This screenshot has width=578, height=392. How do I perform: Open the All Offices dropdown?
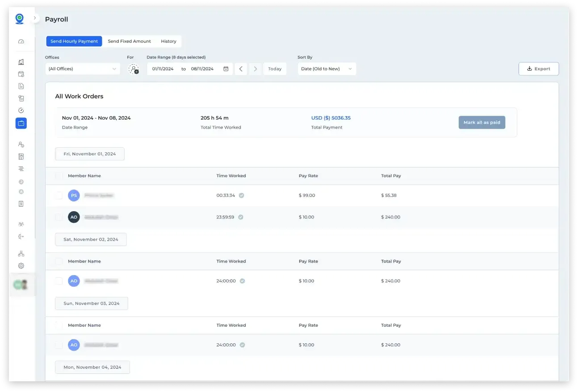point(82,69)
